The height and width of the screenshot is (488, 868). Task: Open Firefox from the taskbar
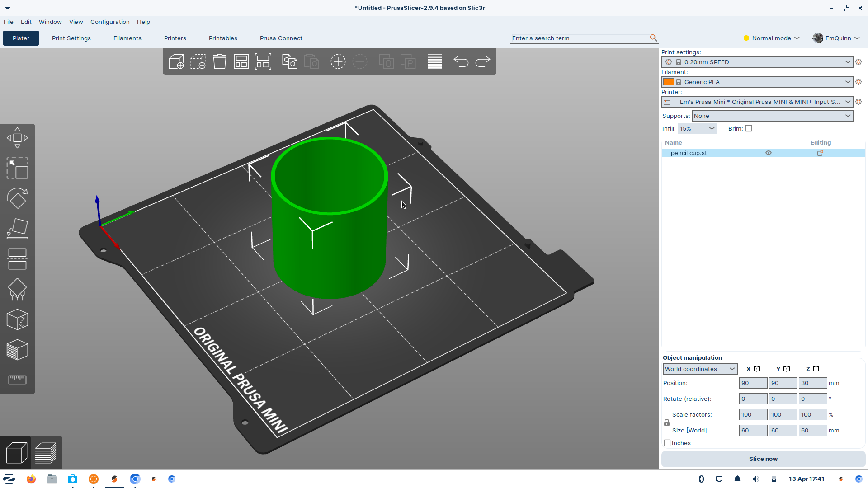pyautogui.click(x=31, y=479)
